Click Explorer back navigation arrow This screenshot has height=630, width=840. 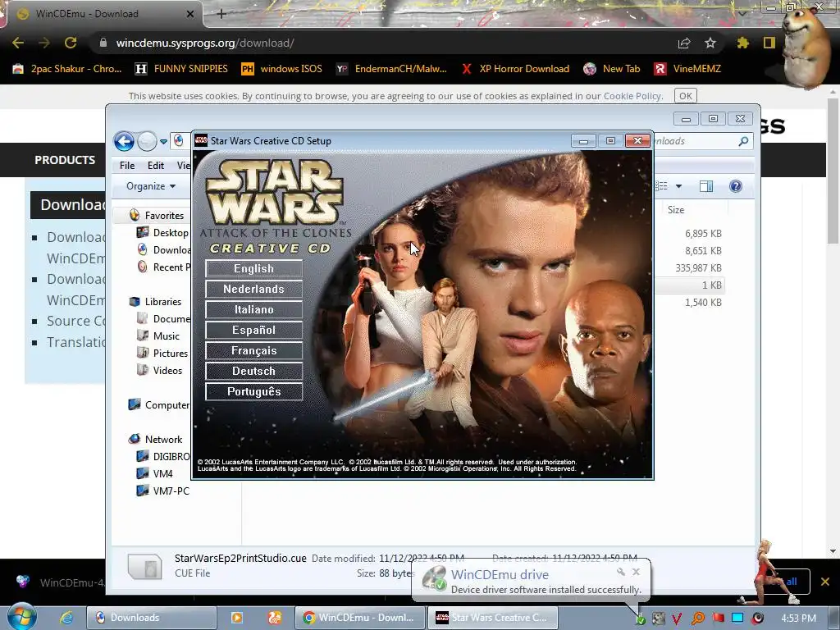(125, 141)
